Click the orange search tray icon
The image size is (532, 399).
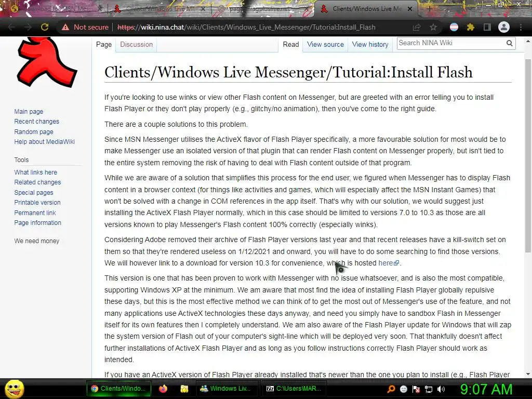[x=391, y=389]
